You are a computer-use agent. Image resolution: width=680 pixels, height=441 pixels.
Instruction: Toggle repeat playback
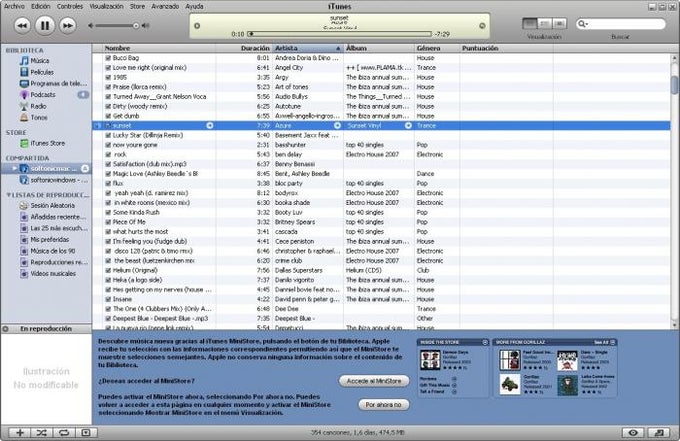pos(64,432)
